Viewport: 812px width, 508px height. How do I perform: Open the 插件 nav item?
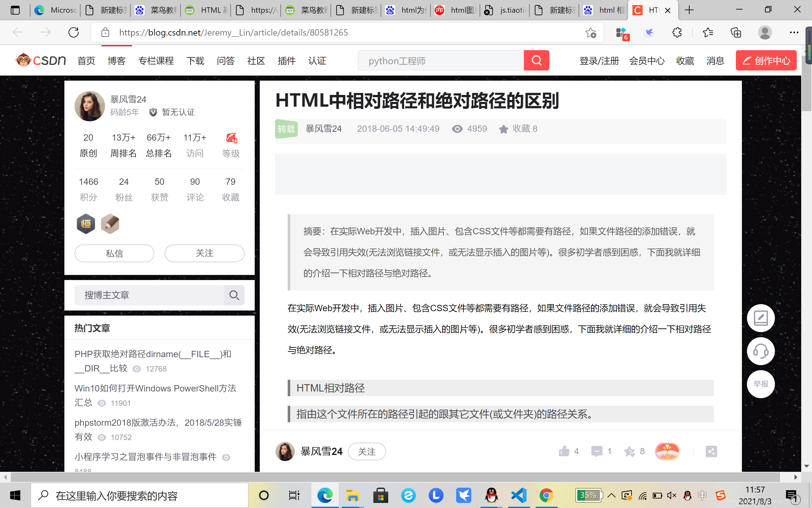point(286,61)
